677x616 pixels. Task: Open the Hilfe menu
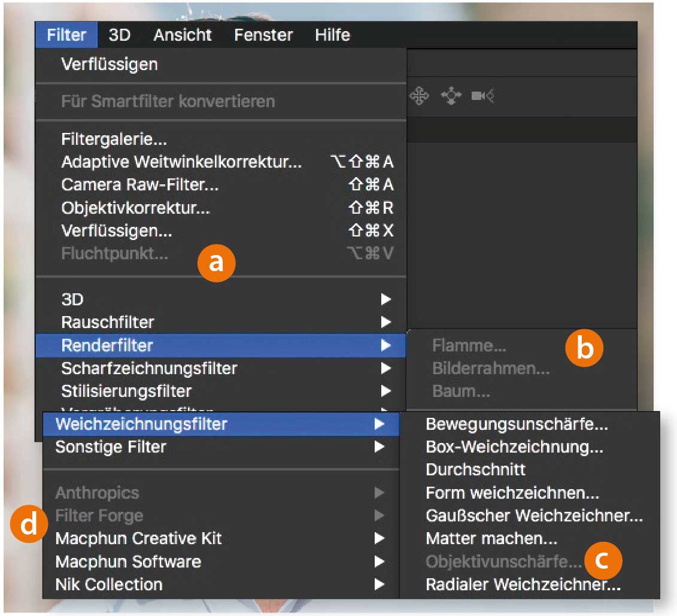pyautogui.click(x=332, y=35)
